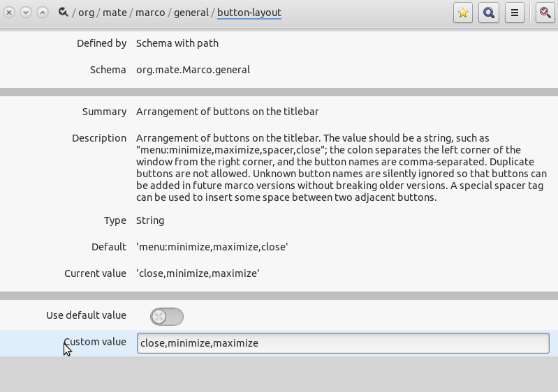Click the Type value String
Screen dimensions: 558x392
tap(150, 220)
